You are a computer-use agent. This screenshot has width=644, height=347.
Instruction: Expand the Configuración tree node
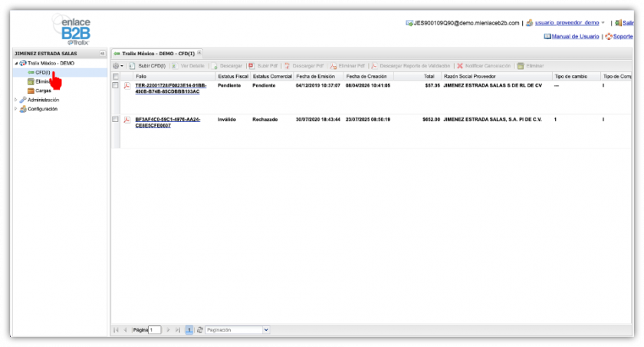[16, 109]
